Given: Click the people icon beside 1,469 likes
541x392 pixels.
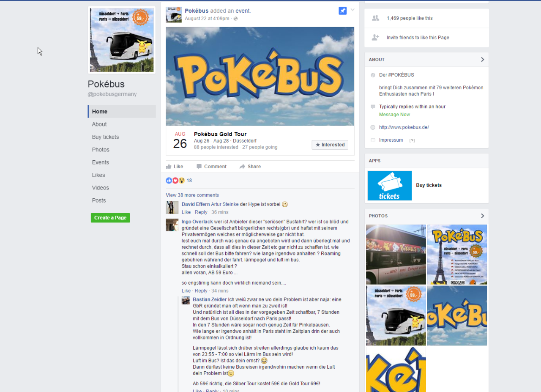Looking at the screenshot, I should pos(375,18).
